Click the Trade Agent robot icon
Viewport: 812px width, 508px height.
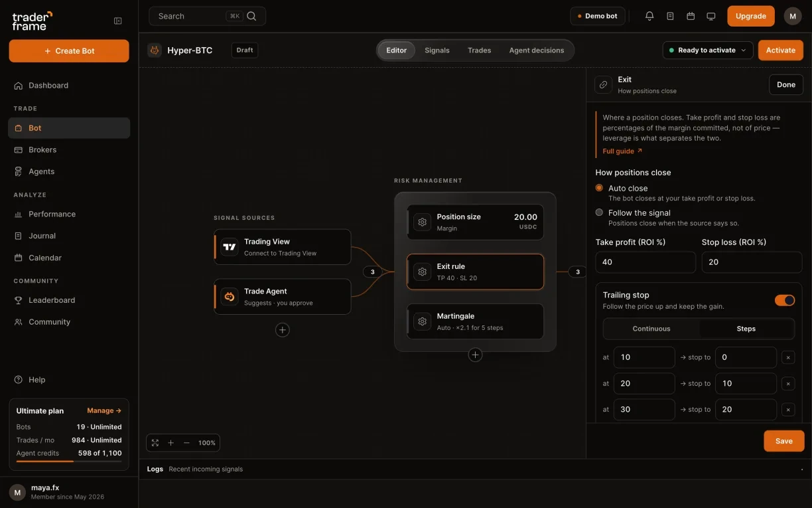click(230, 297)
